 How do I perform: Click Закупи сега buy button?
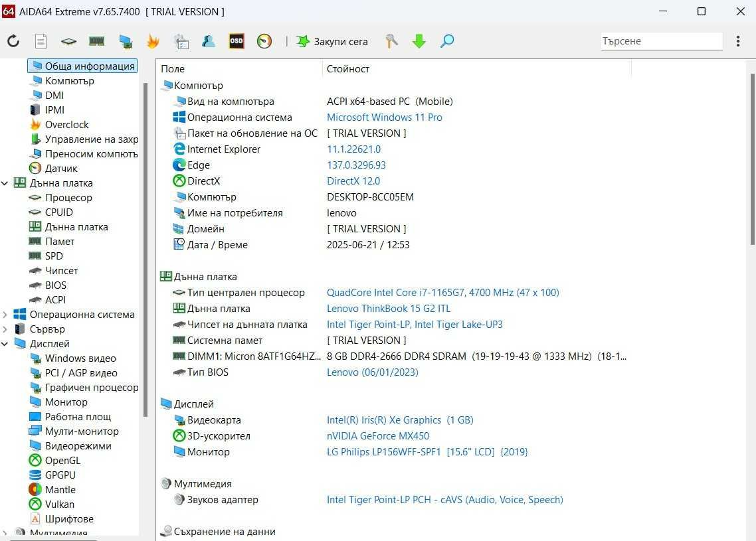(x=332, y=41)
